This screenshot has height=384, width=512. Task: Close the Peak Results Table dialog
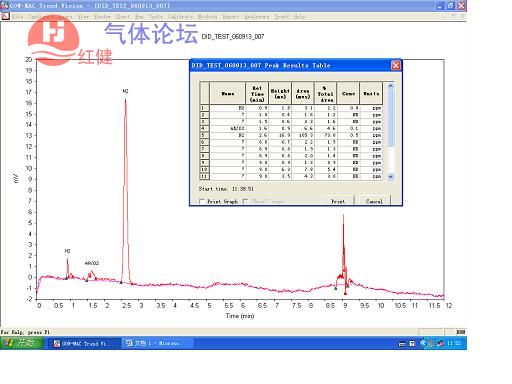[396, 65]
